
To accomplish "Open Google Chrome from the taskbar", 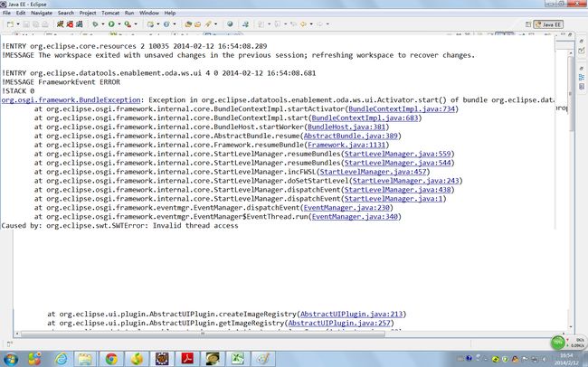I will coord(111,359).
